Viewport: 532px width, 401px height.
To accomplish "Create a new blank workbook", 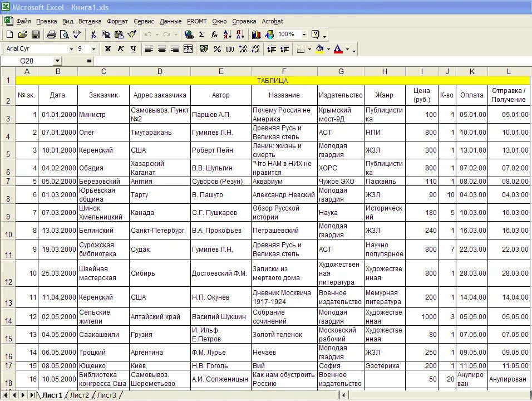I will pyautogui.click(x=9, y=35).
